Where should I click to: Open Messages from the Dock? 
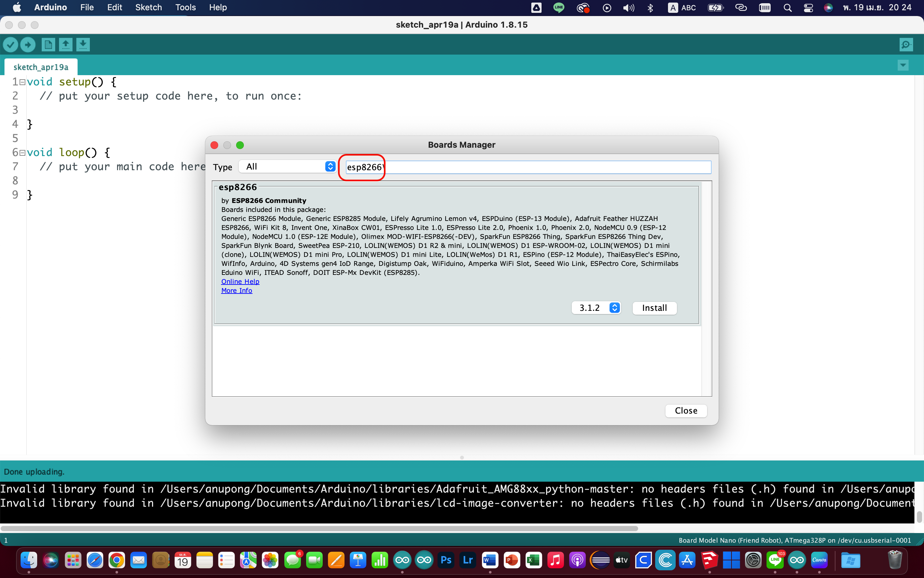[293, 560]
